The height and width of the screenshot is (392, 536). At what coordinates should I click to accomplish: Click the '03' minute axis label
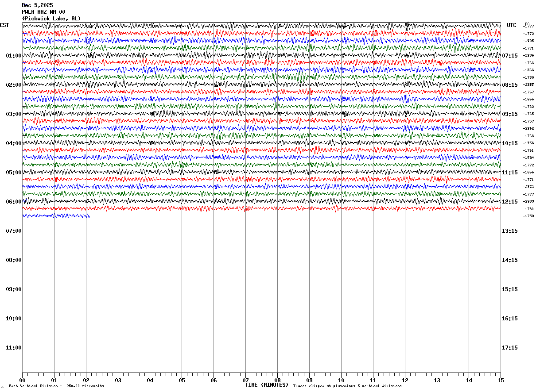tap(118, 380)
